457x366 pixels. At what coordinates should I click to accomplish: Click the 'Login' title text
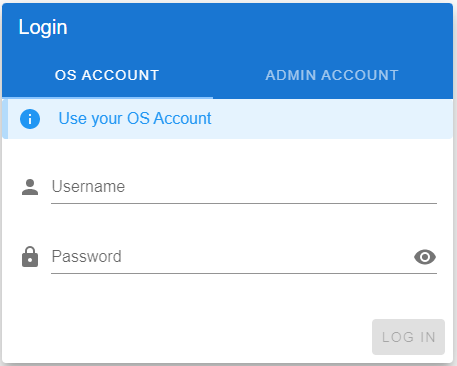(x=43, y=27)
